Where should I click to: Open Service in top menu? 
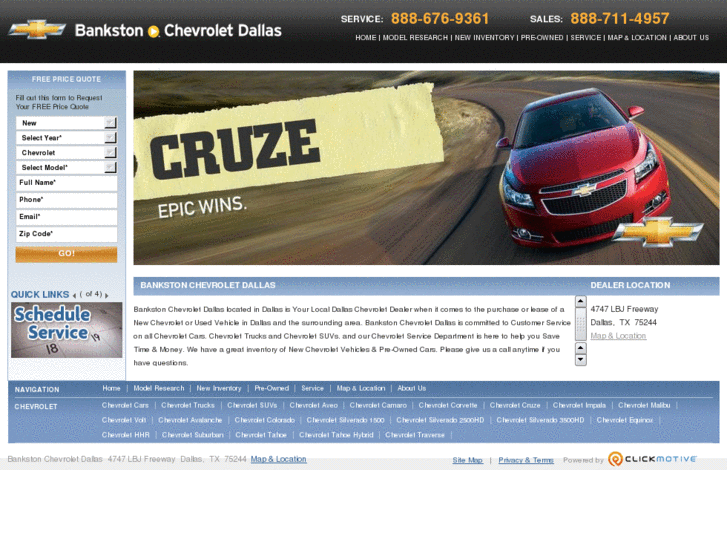pos(585,38)
